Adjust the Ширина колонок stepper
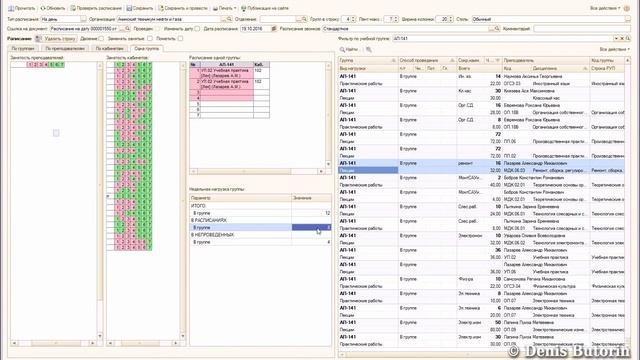Screen dimensions: 640x360 tap(451, 19)
